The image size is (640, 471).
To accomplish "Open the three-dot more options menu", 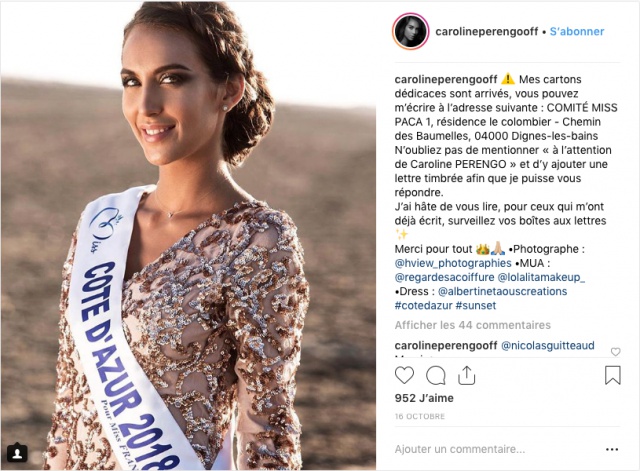I will 612,449.
